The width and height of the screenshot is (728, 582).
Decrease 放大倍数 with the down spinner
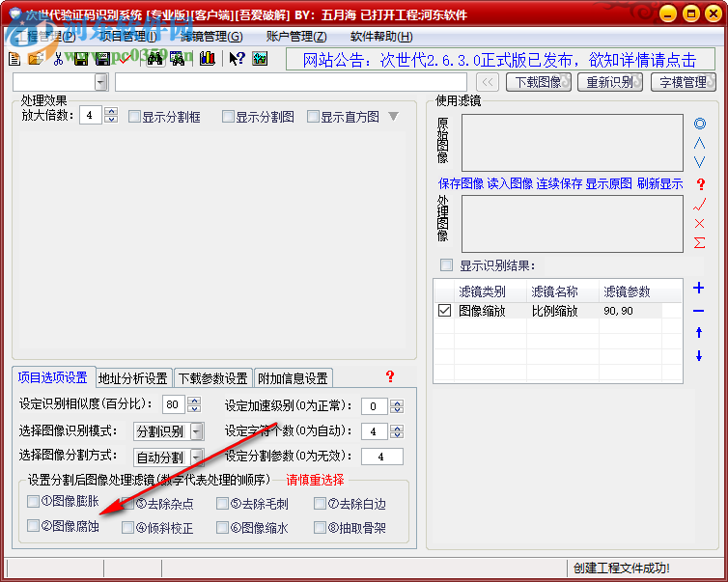111,120
